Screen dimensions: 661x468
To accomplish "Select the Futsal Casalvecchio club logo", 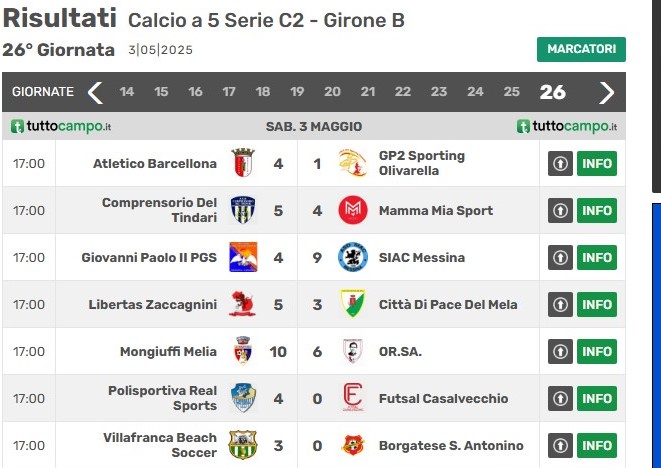I will (x=353, y=397).
